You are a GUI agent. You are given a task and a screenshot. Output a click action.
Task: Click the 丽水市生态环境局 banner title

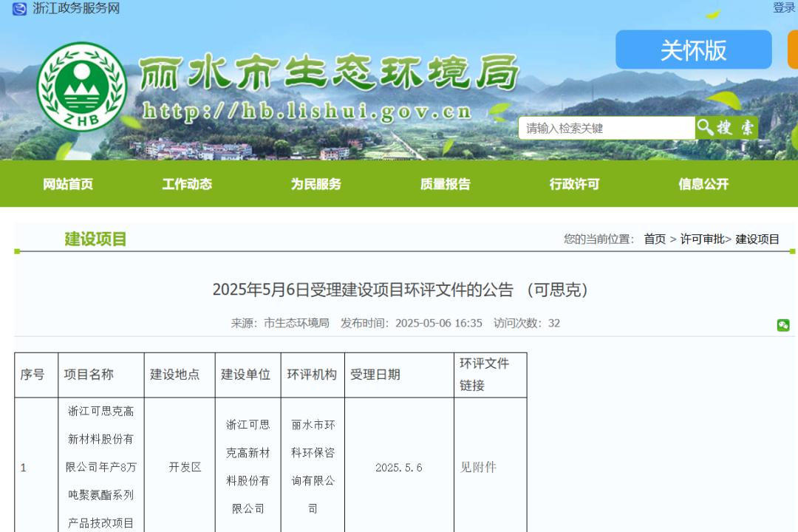[329, 75]
